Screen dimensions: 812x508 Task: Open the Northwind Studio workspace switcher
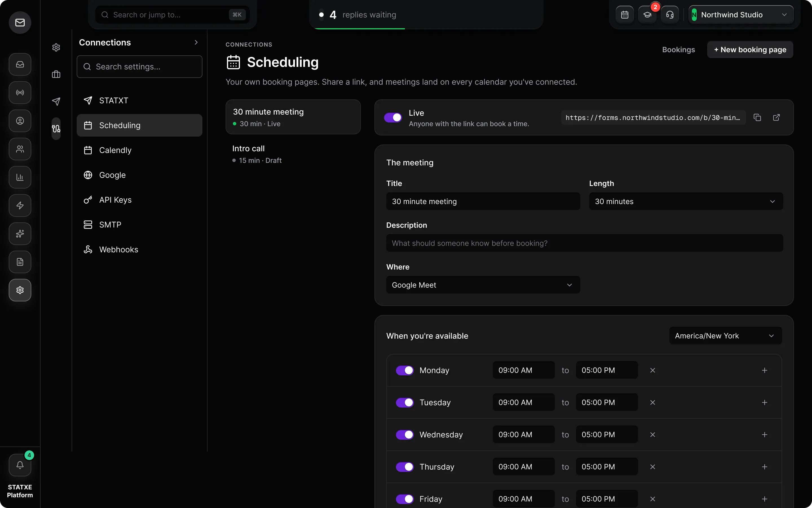pos(741,15)
